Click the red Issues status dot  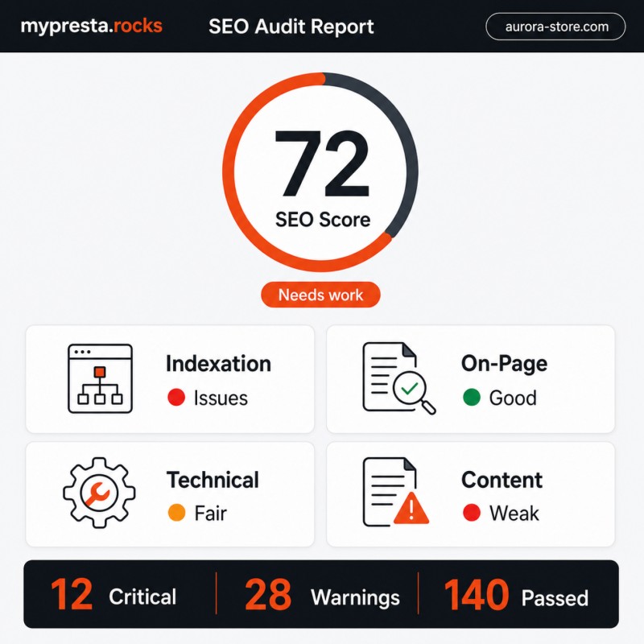pos(176,397)
